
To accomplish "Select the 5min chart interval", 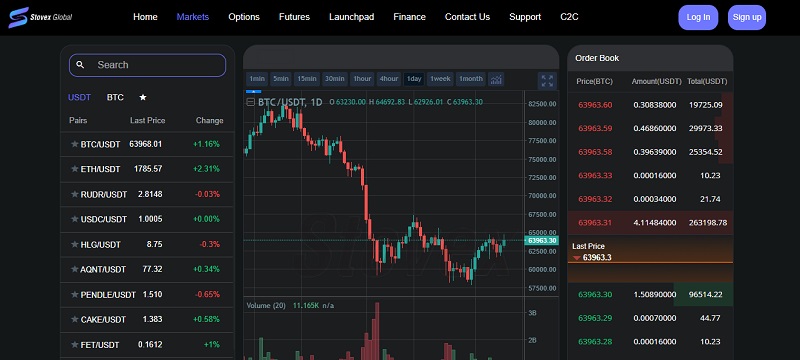I will pyautogui.click(x=281, y=79).
